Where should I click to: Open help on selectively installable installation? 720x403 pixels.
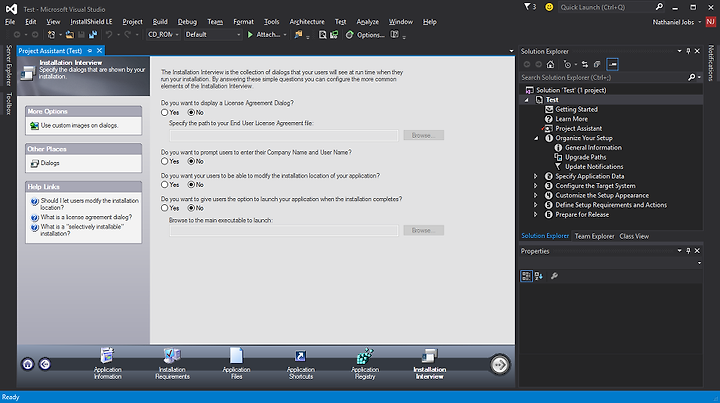[x=82, y=230]
